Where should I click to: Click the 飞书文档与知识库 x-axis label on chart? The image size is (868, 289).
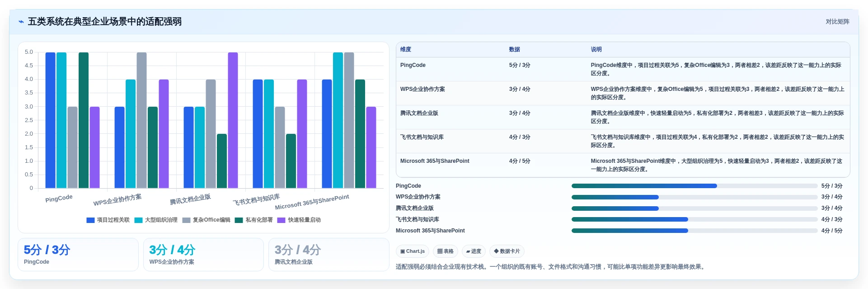pyautogui.click(x=256, y=200)
